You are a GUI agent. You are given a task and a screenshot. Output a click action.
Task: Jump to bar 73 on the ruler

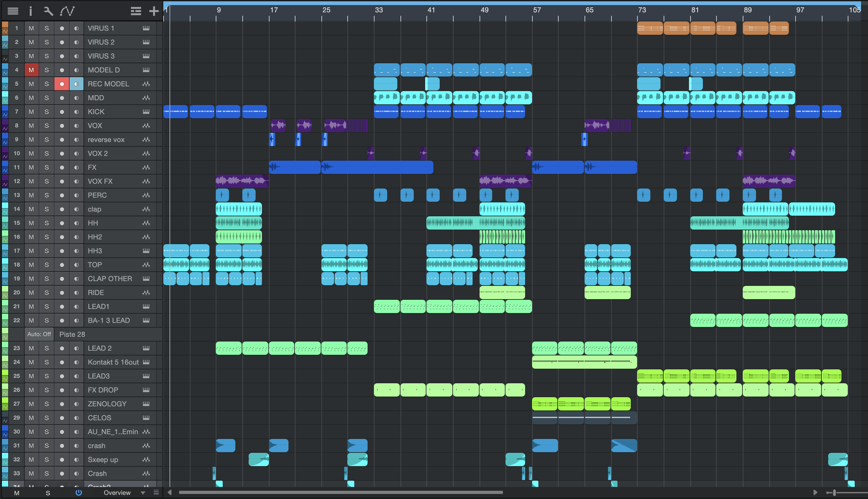pyautogui.click(x=642, y=10)
